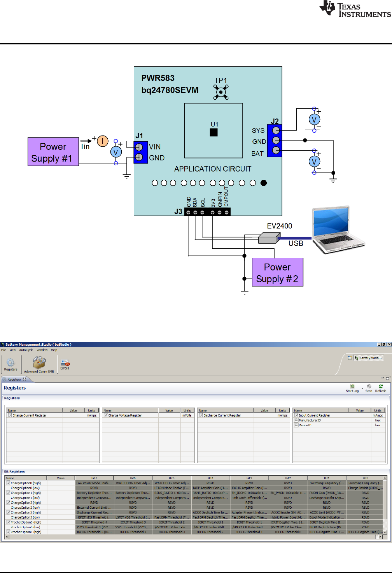
Task: Open the Start Log dropdown arrow
Action: tap(362, 388)
